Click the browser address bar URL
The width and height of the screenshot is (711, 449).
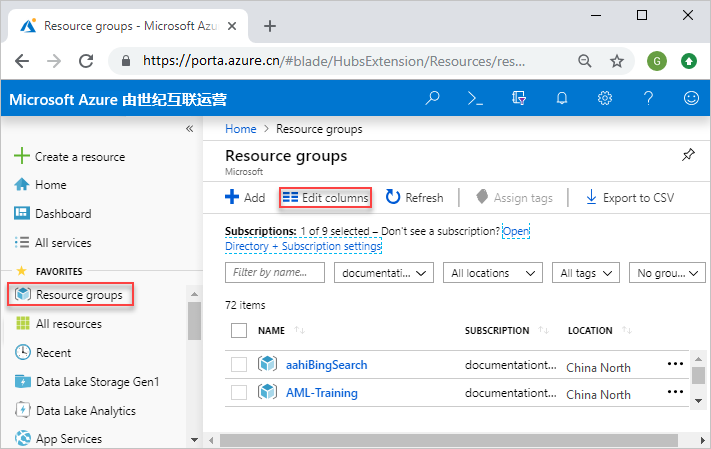click(x=334, y=61)
